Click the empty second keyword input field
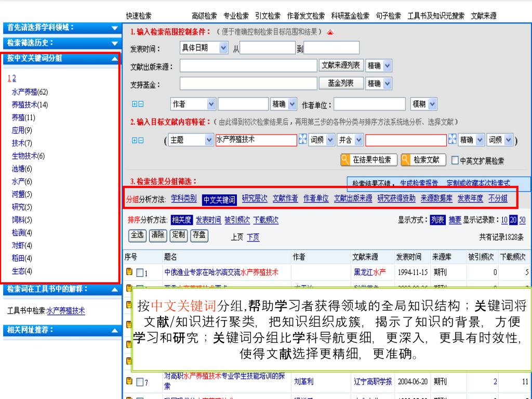This screenshot has height=399, width=532. 406,140
